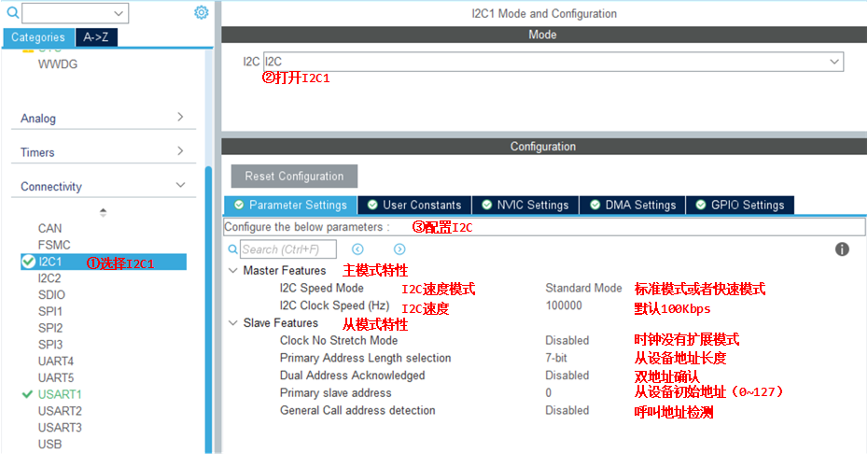Image resolution: width=868 pixels, height=454 pixels.
Task: Open the DMA Settings tab
Action: 632,205
